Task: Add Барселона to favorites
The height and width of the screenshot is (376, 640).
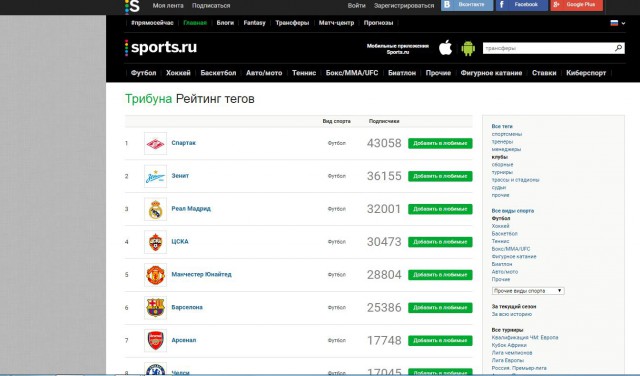Action: [x=440, y=308]
